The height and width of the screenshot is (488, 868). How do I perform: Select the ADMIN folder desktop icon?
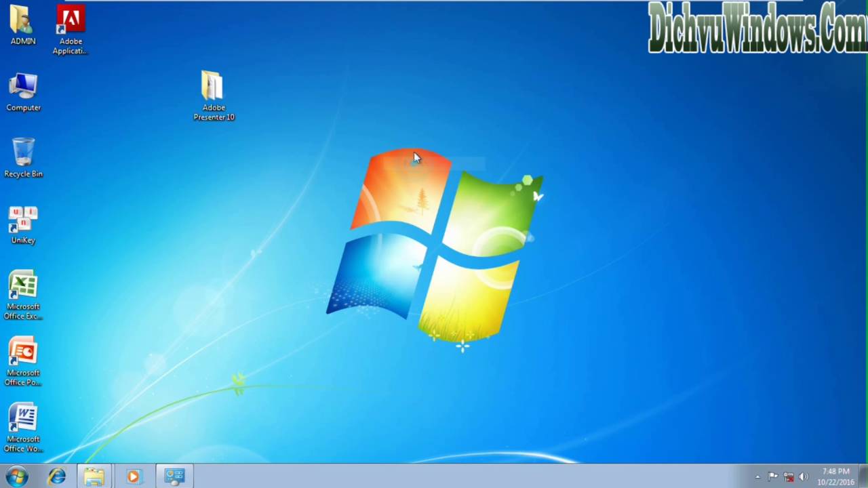tap(23, 25)
